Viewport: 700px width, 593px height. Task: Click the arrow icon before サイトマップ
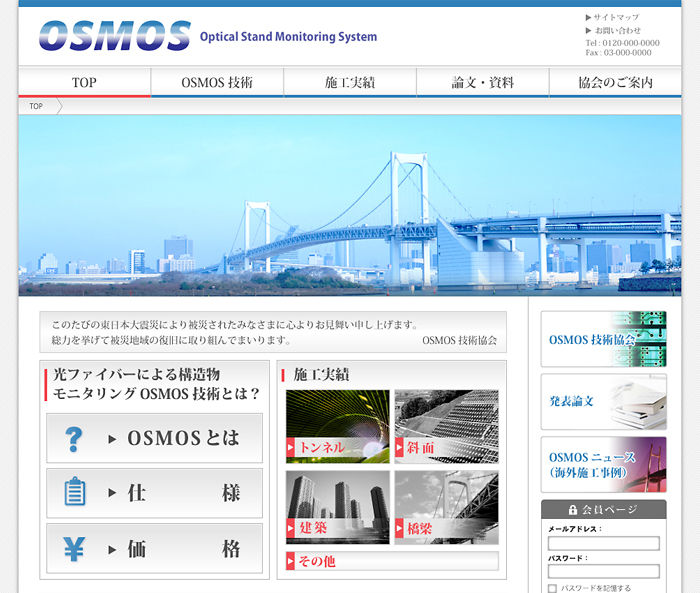(x=588, y=17)
